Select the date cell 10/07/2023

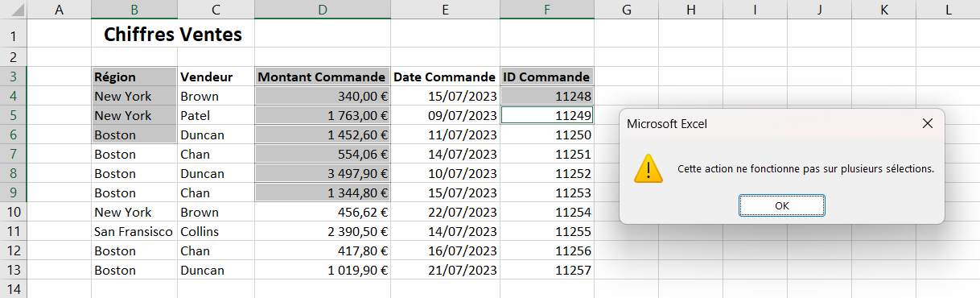(445, 173)
